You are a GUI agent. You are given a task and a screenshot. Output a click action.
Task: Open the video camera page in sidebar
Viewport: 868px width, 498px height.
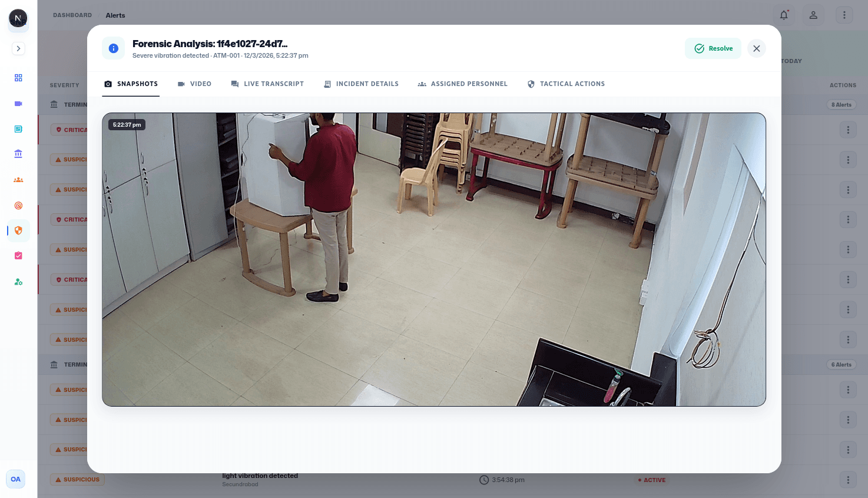click(x=18, y=104)
